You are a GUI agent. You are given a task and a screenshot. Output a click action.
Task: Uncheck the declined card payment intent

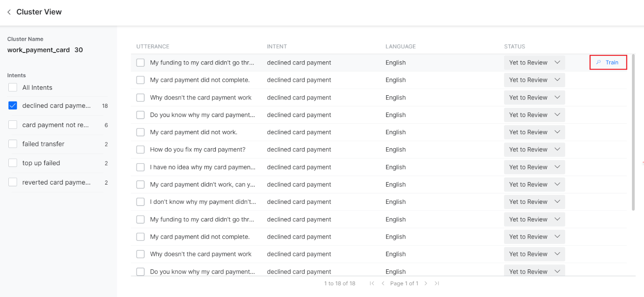pyautogui.click(x=13, y=106)
